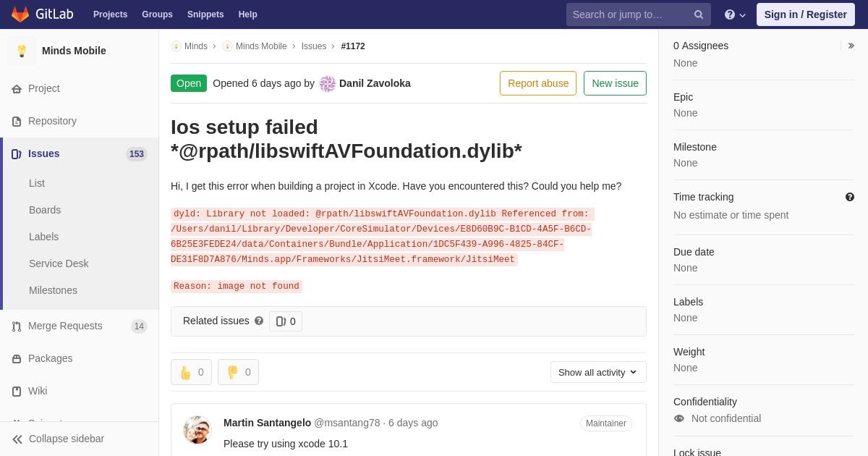
Task: Click the Wiki book icon
Action: pyautogui.click(x=17, y=392)
